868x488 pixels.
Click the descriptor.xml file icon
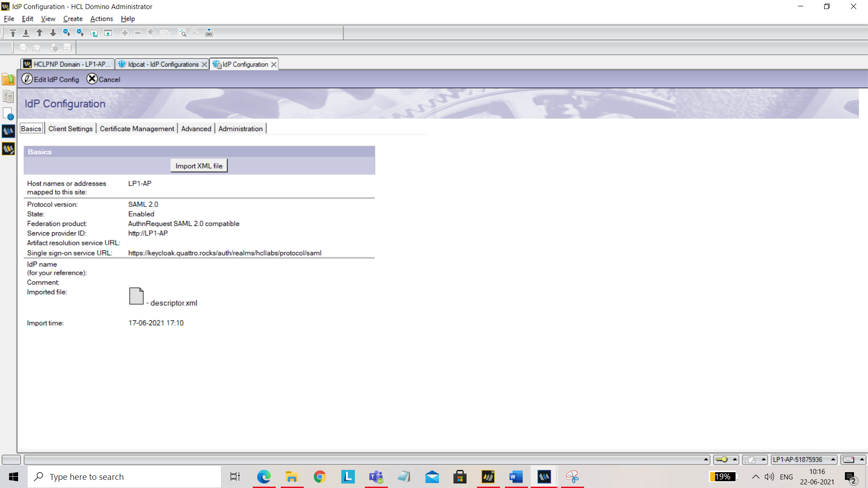[x=136, y=296]
